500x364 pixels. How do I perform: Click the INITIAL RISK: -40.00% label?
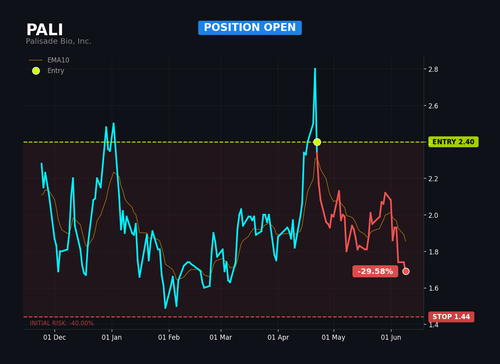(62, 323)
